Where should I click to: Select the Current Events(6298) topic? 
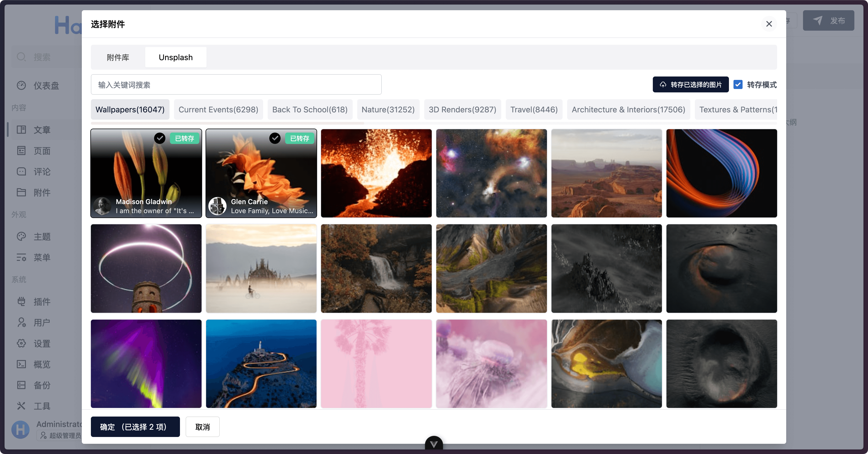point(218,110)
